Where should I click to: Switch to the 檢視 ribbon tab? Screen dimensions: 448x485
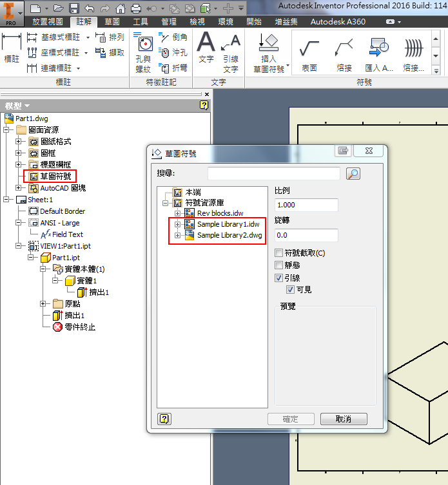(197, 22)
